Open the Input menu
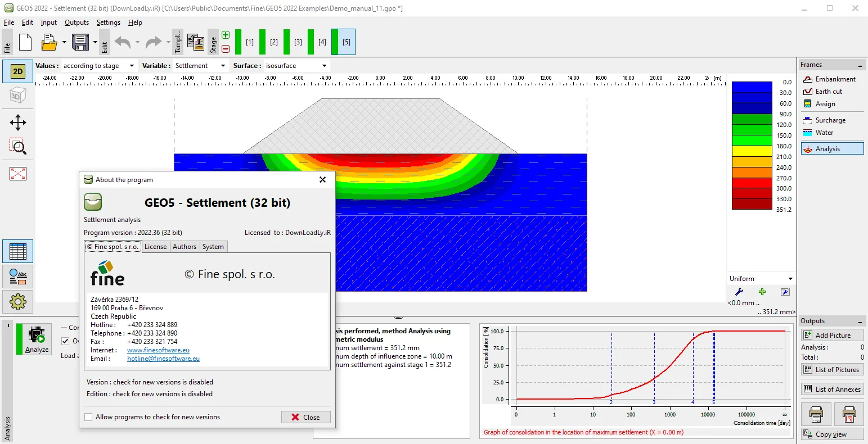 pos(49,22)
